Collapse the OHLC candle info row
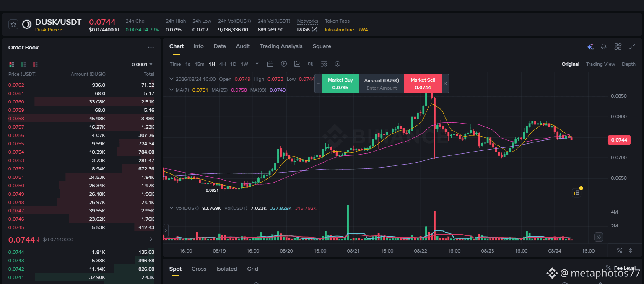The height and width of the screenshot is (284, 644). coord(171,79)
